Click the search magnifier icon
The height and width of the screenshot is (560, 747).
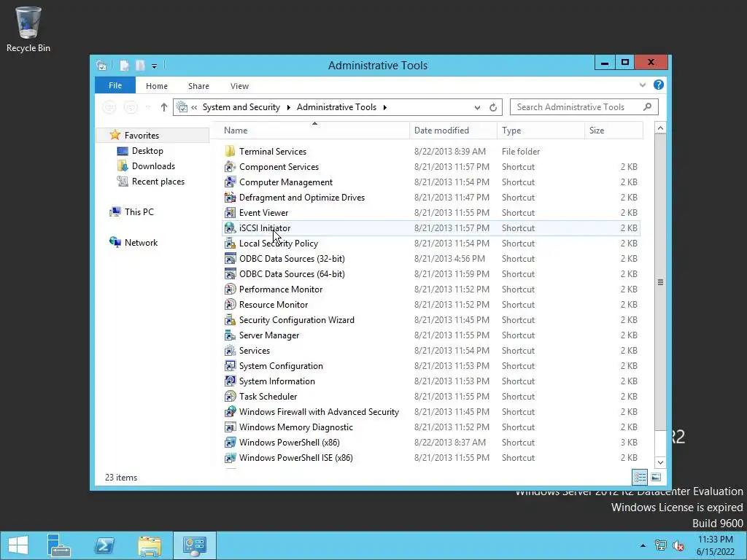click(x=647, y=106)
